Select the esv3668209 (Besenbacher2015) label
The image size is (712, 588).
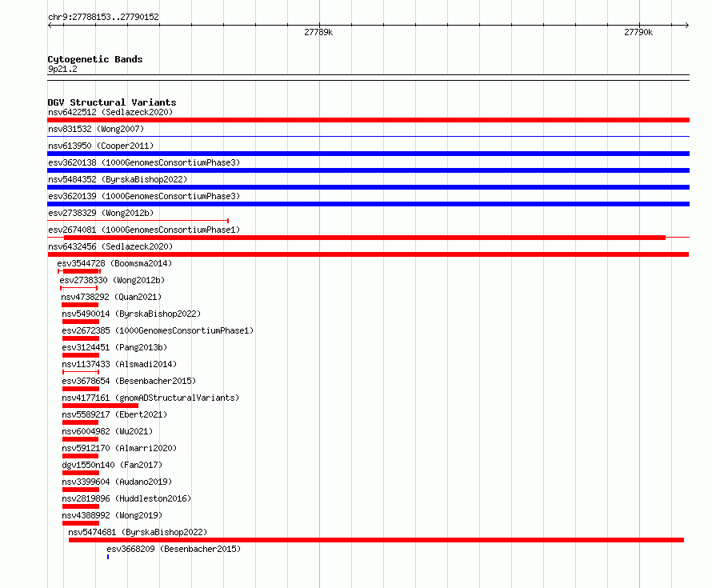pyautogui.click(x=174, y=549)
